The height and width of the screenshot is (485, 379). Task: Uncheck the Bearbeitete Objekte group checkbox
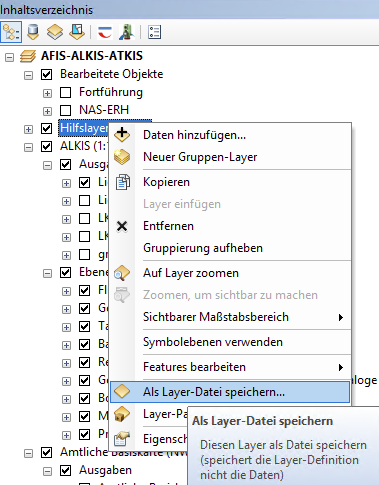47,74
